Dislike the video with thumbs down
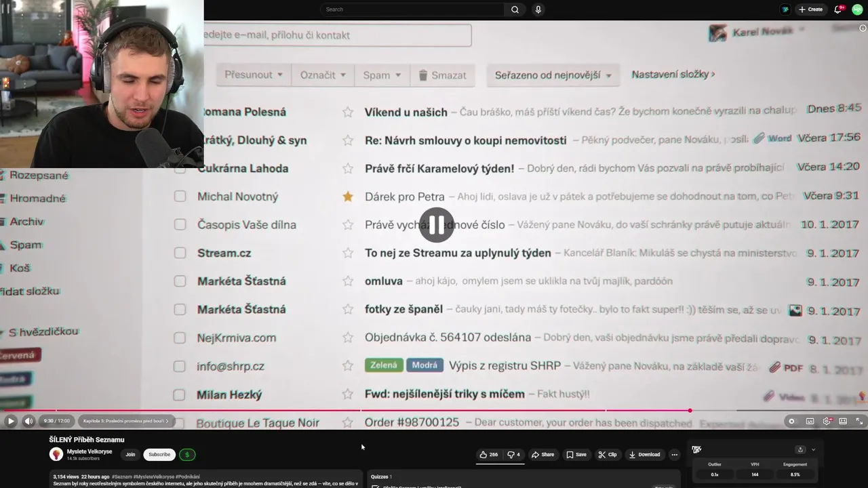868x488 pixels. 514,455
